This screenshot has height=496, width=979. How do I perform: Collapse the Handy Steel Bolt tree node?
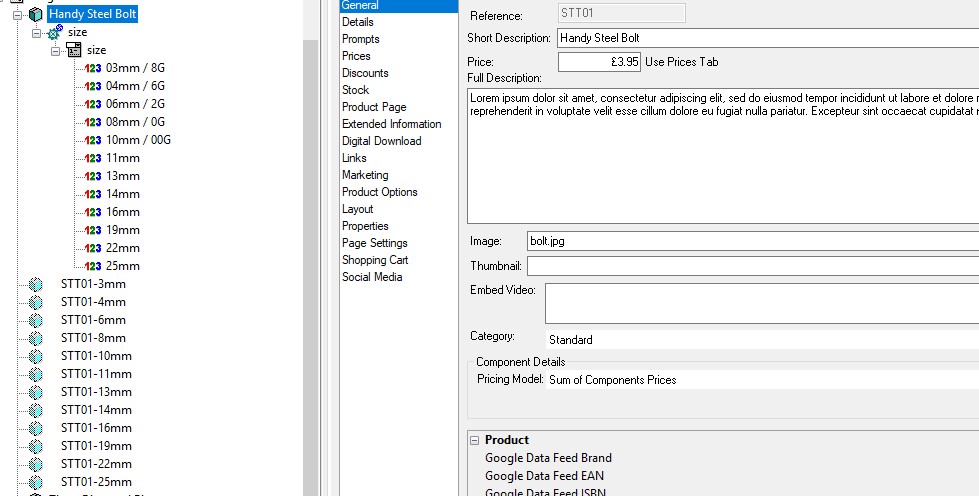click(x=18, y=15)
